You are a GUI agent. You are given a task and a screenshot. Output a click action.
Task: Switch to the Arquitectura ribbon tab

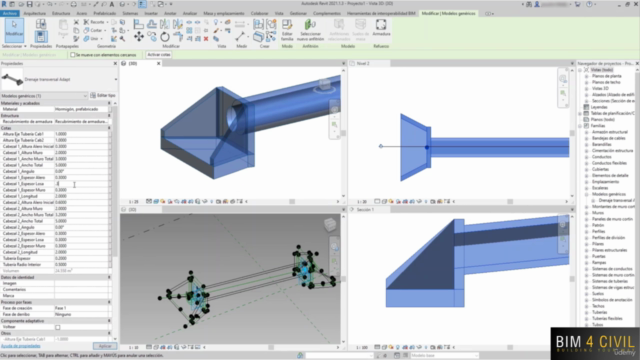(x=35, y=13)
